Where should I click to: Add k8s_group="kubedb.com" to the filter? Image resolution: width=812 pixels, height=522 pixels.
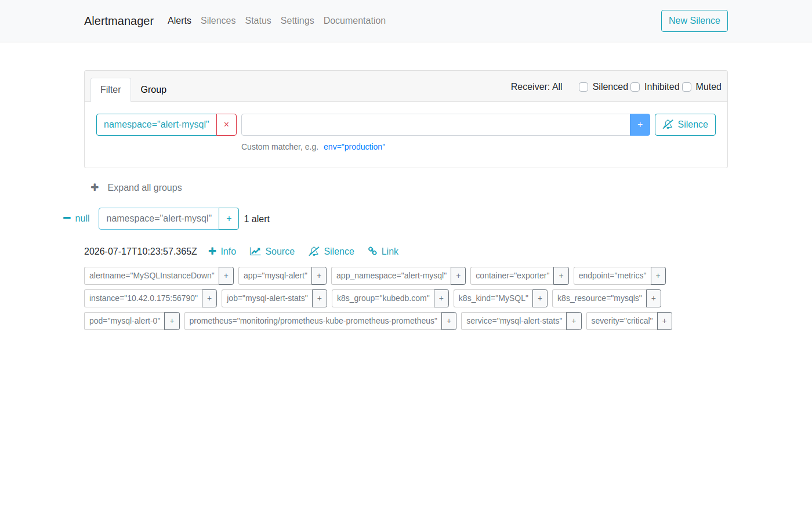[x=441, y=298]
